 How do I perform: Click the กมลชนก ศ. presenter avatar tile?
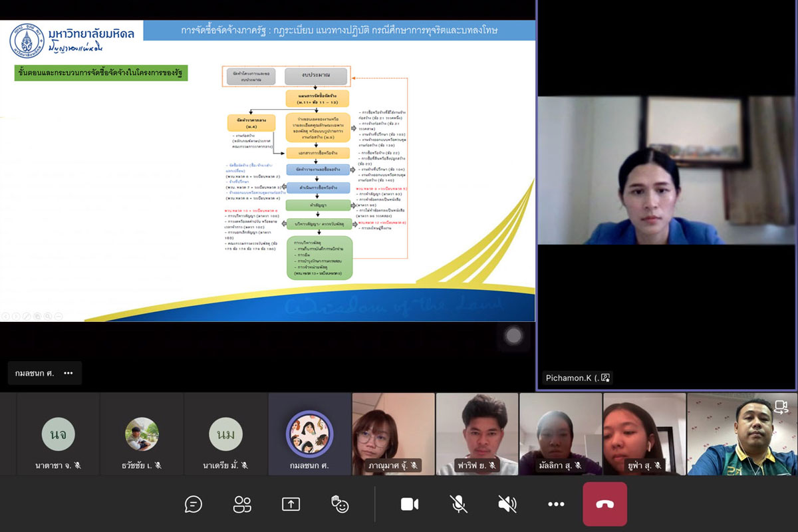click(x=309, y=433)
